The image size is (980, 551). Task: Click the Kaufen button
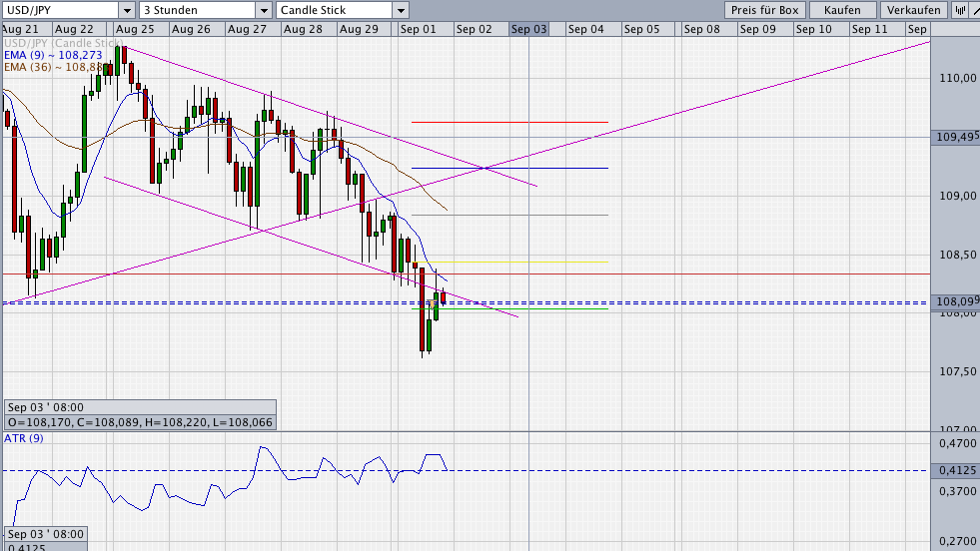click(842, 10)
